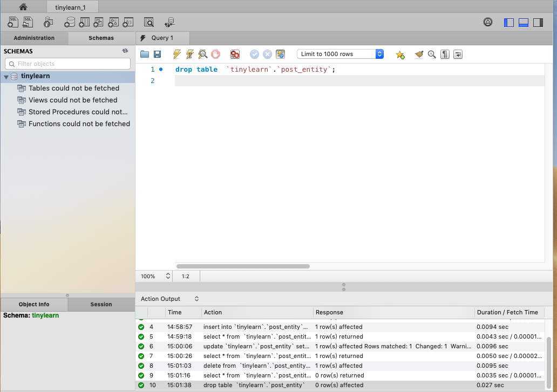
Task: Open the object inspector icon
Action: pos(48,22)
